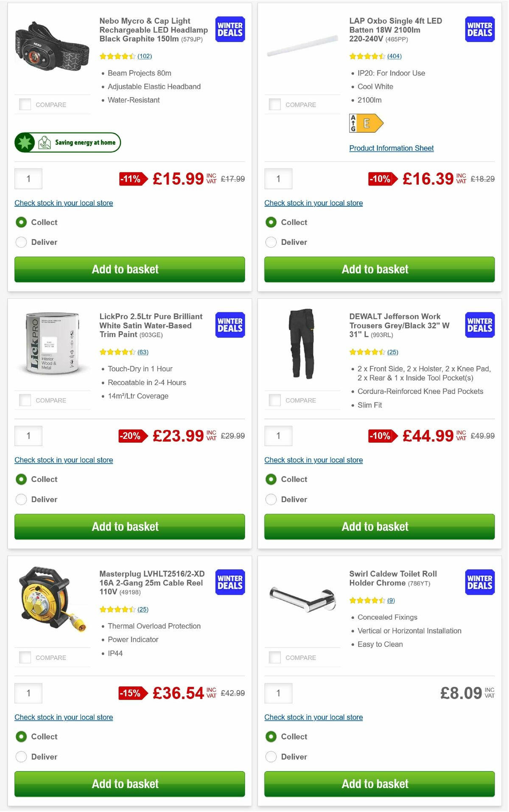Click the Winter Deals badge on Masterplug cable reel
509x812 pixels.
(x=229, y=582)
